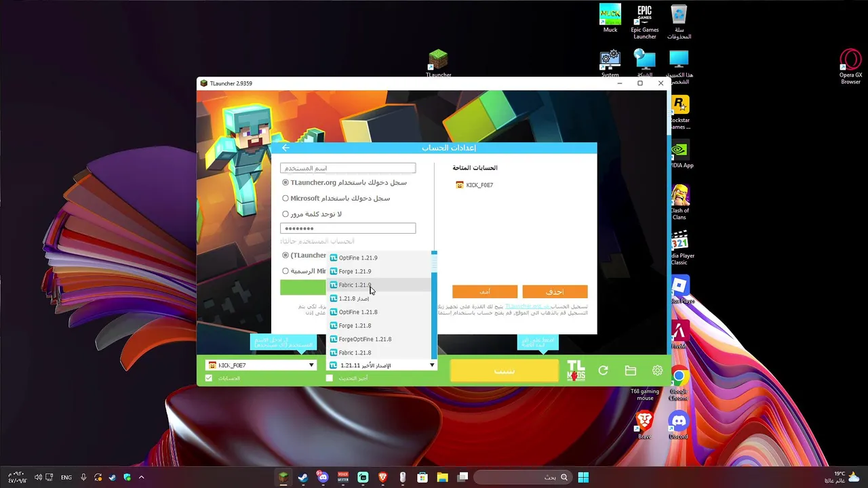Follow the TLauncher.org link

[527, 306]
